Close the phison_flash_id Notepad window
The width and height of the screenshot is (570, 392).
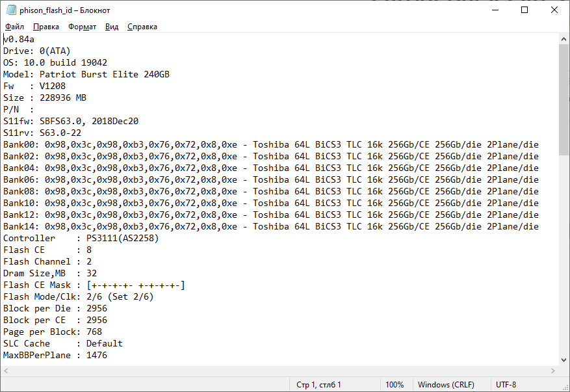[554, 10]
